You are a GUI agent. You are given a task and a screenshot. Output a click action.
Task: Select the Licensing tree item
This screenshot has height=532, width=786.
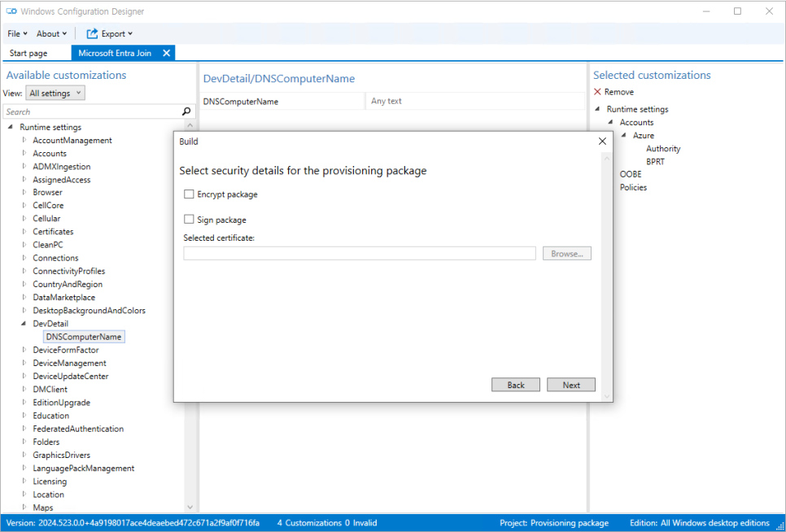pos(50,482)
